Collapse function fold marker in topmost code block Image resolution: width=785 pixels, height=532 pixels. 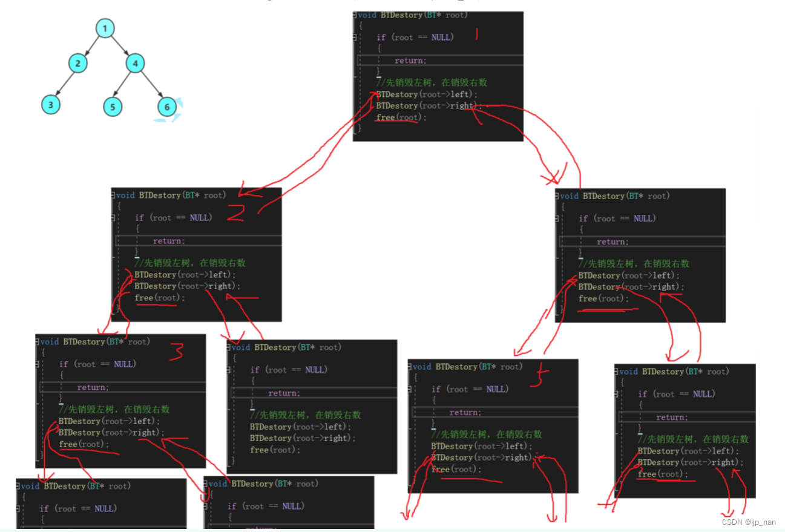pos(355,15)
